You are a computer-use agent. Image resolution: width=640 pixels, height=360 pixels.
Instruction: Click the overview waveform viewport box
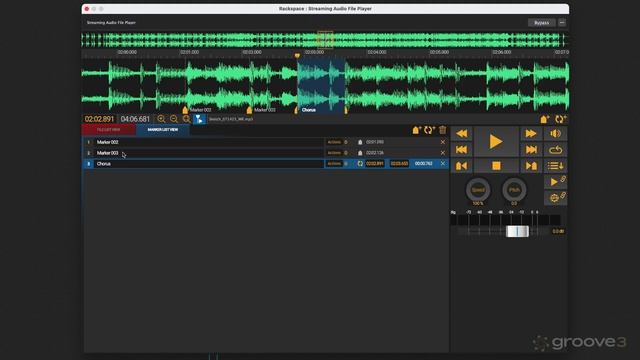(325, 40)
